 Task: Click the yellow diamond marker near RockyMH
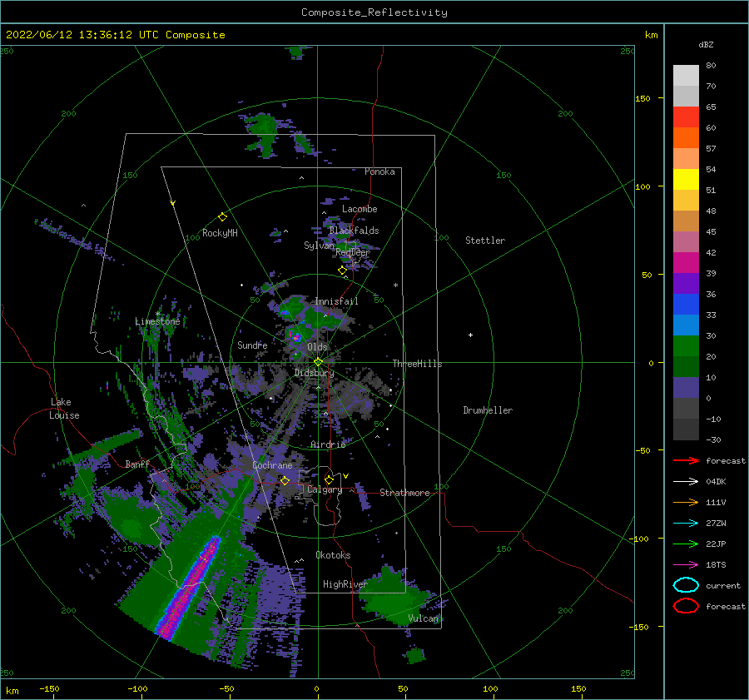(x=222, y=217)
